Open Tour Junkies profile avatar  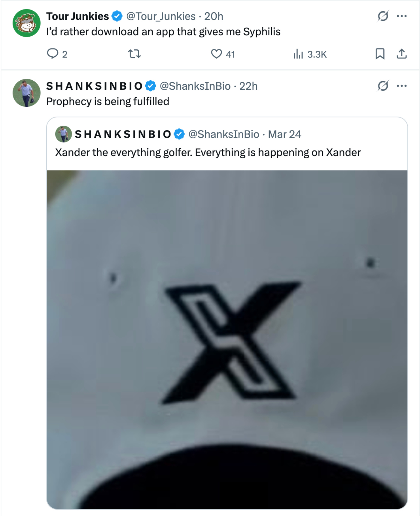coord(26,23)
